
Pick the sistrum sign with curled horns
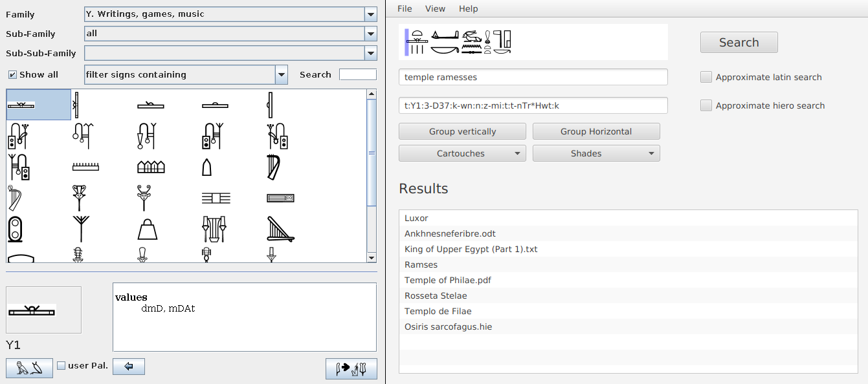(x=144, y=198)
